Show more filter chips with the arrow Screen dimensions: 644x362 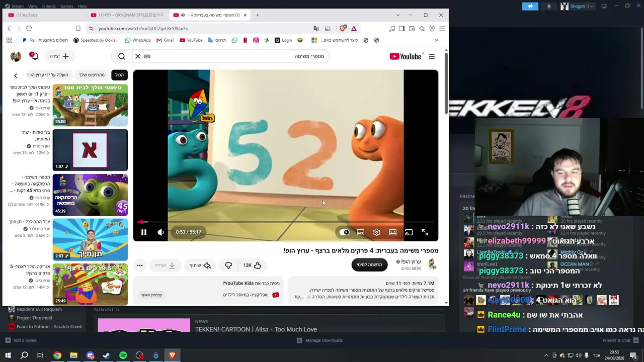point(16,75)
